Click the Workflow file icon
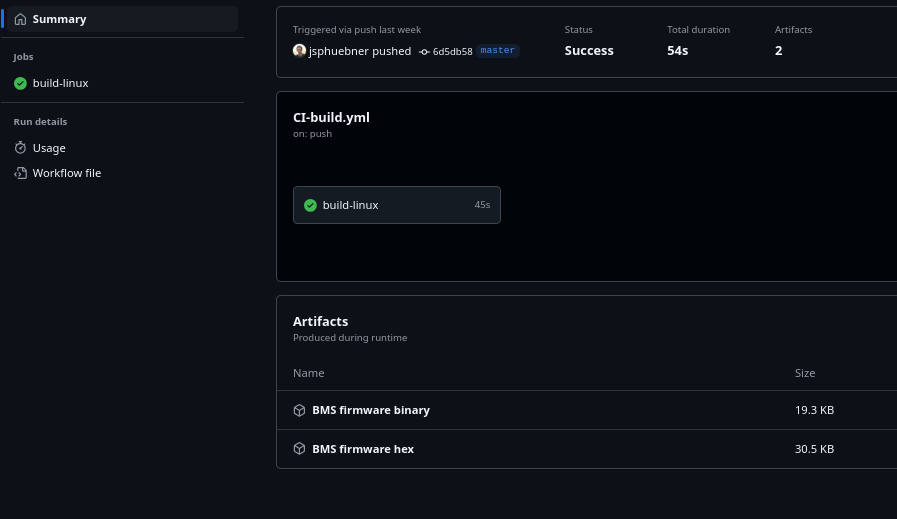 (x=20, y=173)
